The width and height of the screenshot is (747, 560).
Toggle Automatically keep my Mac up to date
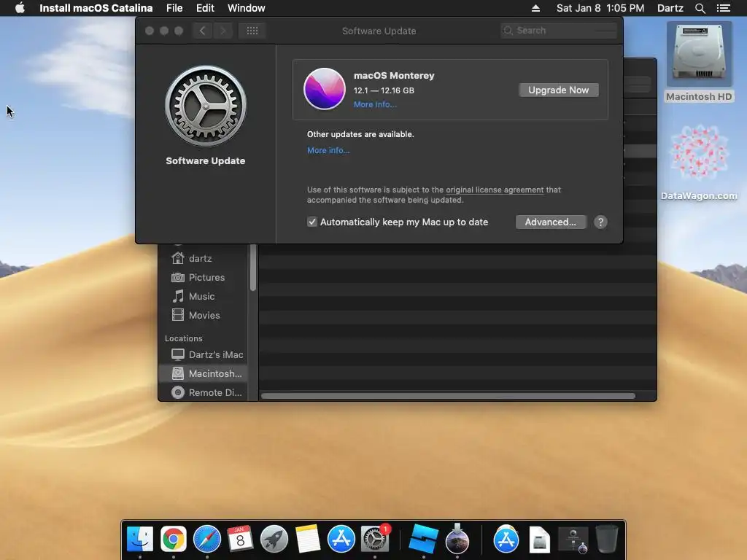(312, 222)
